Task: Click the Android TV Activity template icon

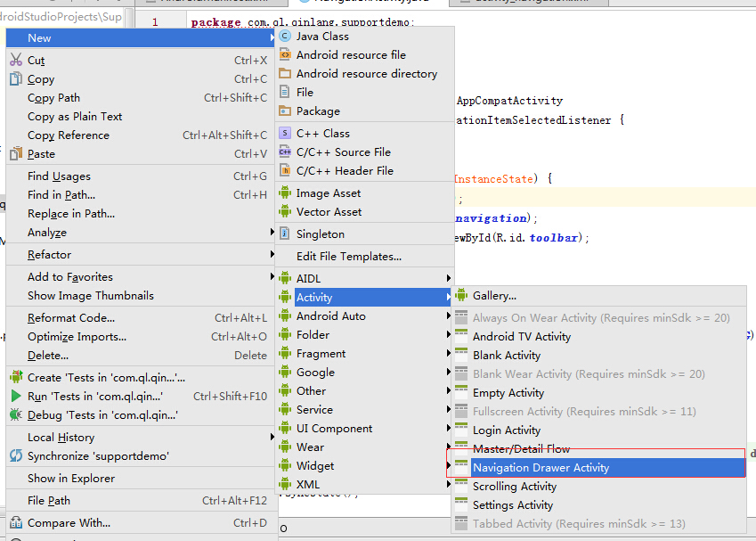Action: pos(461,336)
